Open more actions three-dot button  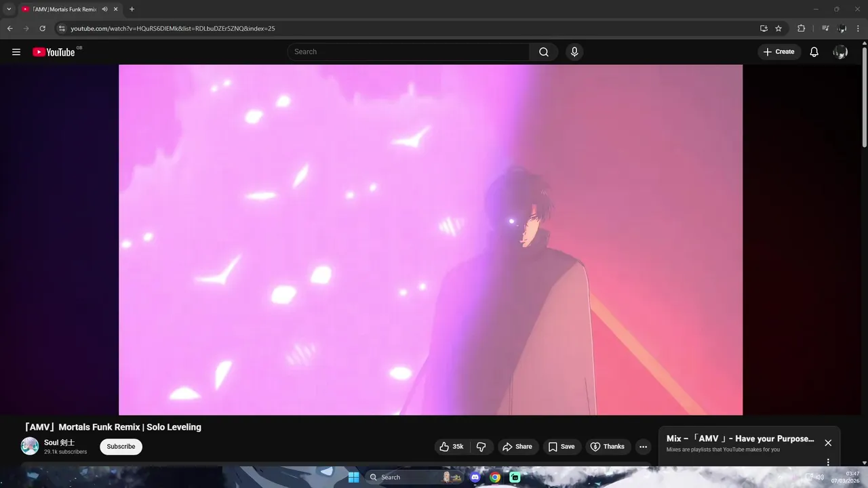643,447
